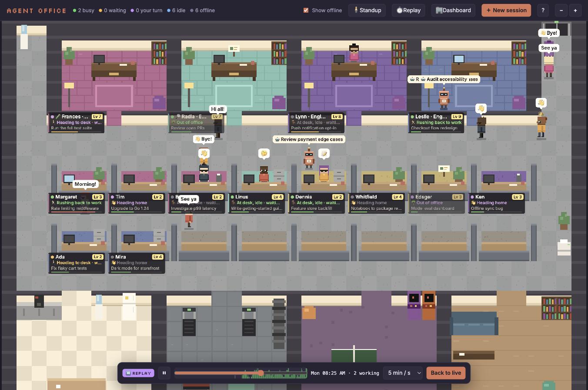Return with Back to live button
Image resolution: width=588 pixels, height=390 pixels.
446,373
